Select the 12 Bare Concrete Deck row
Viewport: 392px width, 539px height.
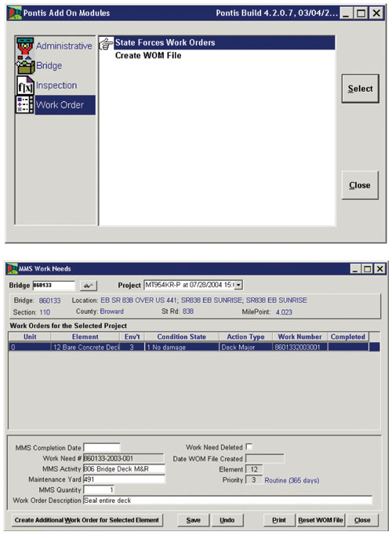click(x=194, y=348)
